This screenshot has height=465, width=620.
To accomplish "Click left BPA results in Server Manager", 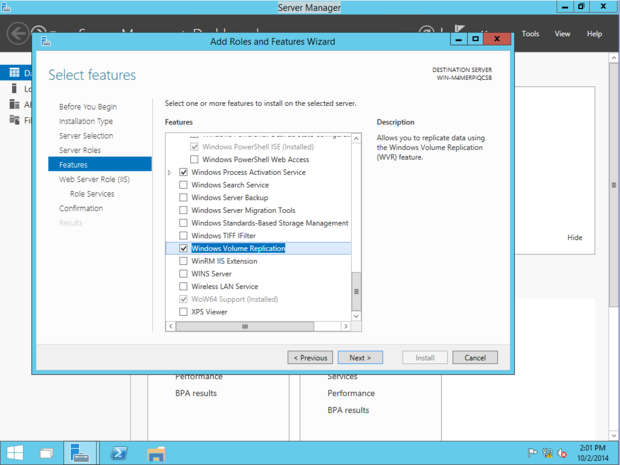I will [196, 393].
